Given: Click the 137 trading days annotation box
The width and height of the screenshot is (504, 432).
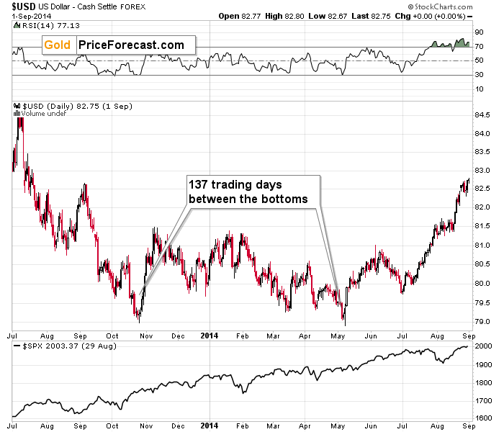Looking at the screenshot, I should tap(253, 192).
